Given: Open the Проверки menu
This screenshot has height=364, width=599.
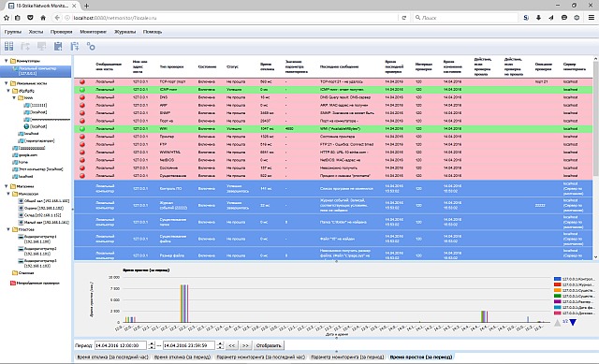Looking at the screenshot, I should pos(62,32).
